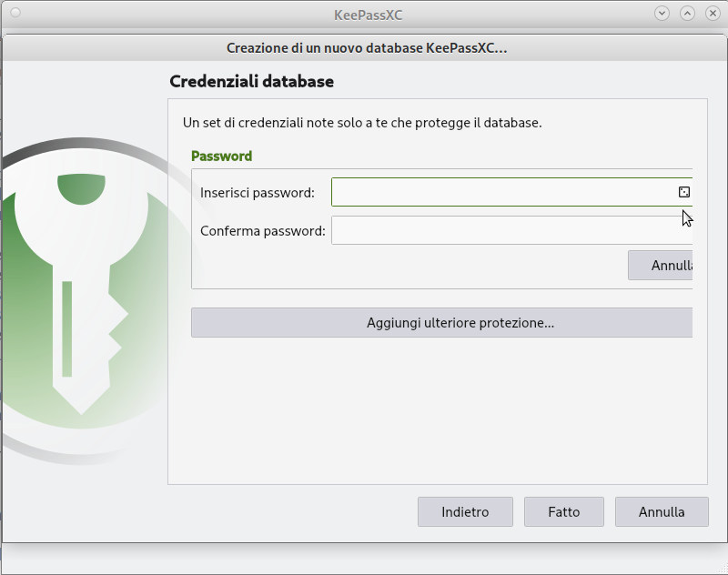Screen dimensions: 728x575
Task: Finish wizard with the Fatto button
Action: [564, 512]
